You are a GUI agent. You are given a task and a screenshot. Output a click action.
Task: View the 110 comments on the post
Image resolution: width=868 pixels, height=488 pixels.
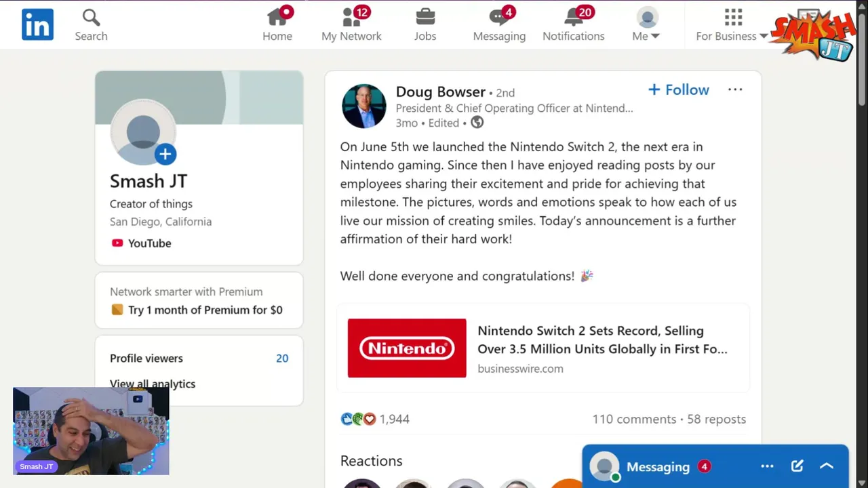coord(634,419)
